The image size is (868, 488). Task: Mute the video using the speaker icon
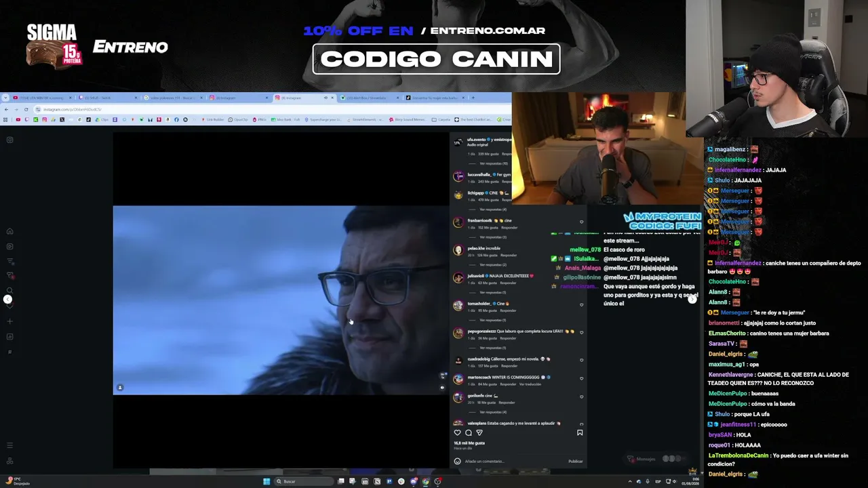[443, 388]
